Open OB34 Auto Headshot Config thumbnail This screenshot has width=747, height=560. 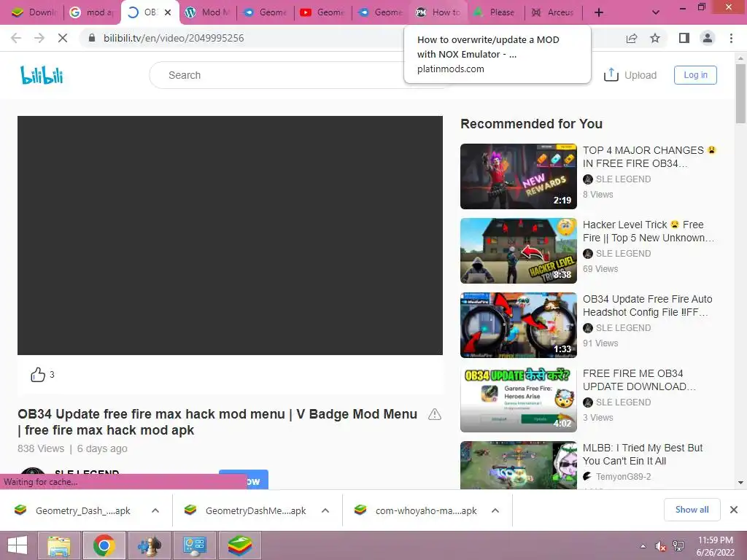click(519, 324)
